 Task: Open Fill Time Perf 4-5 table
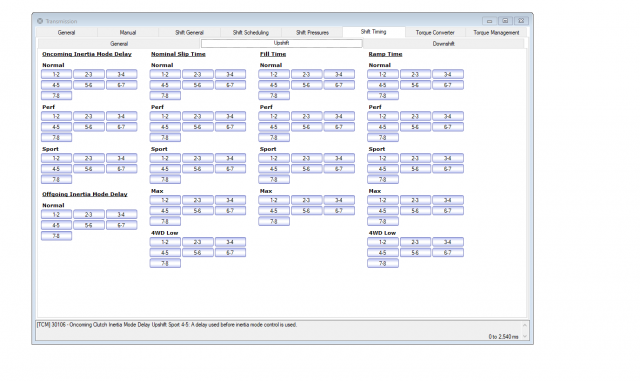click(274, 127)
